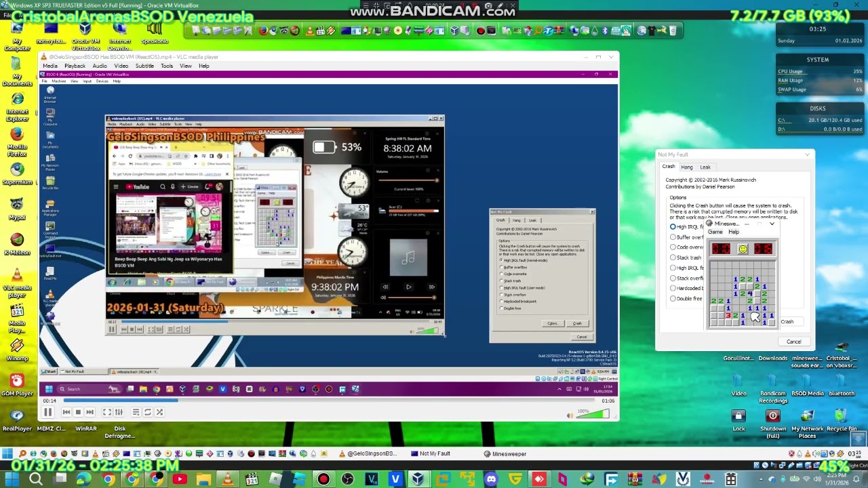Select Stack trash radio option
The height and width of the screenshot is (488, 868).
pos(673,258)
